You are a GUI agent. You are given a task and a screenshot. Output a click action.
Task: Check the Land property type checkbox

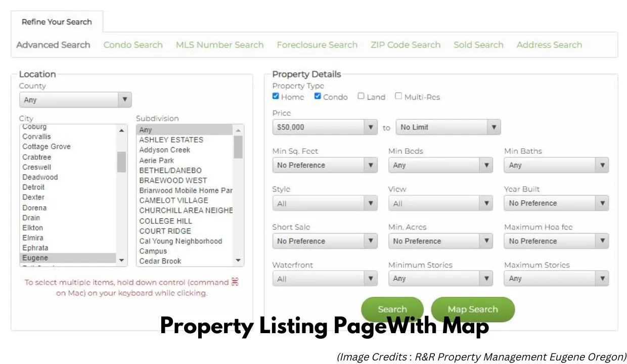361,96
